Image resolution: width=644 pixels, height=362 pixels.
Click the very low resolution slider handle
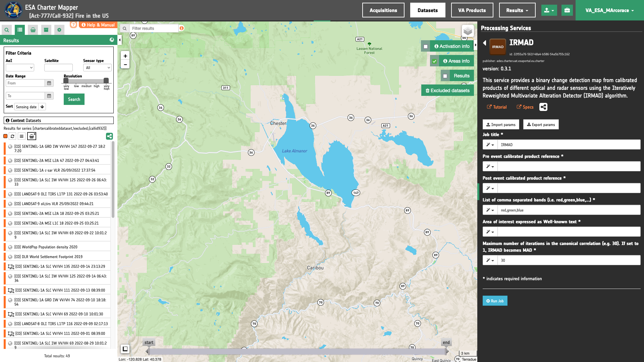coord(66,81)
